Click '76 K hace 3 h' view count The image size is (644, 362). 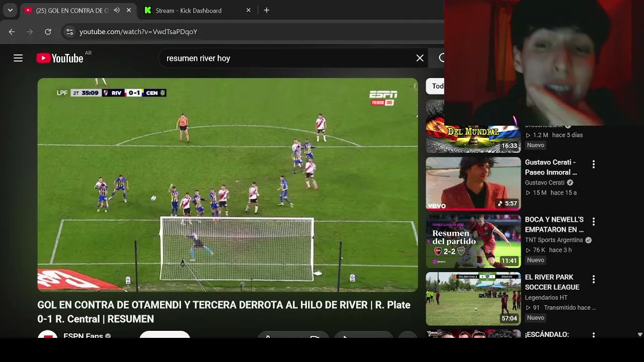548,250
